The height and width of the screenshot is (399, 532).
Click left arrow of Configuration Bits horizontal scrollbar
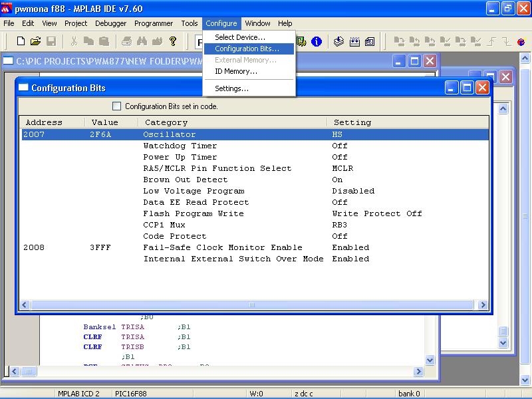point(25,305)
